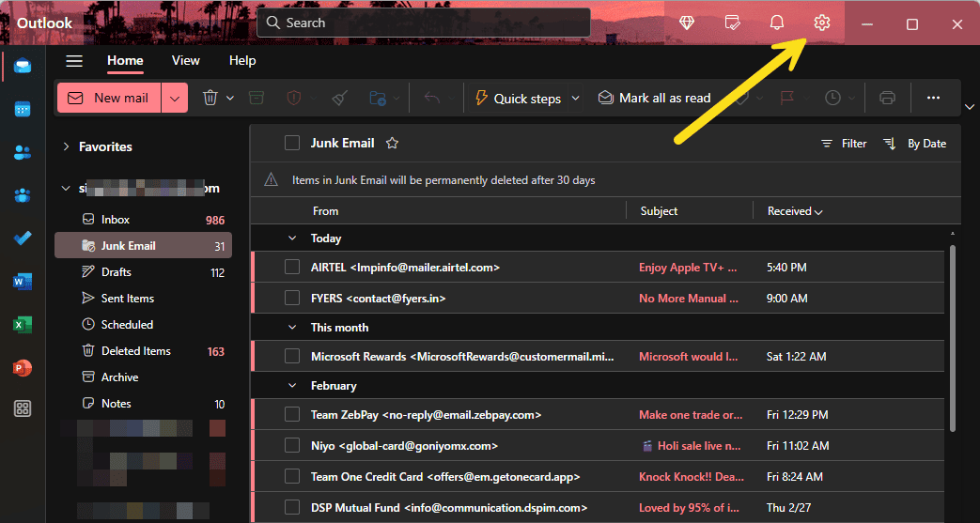Change sorting with By Date
Viewport: 980px width, 523px height.
(915, 144)
